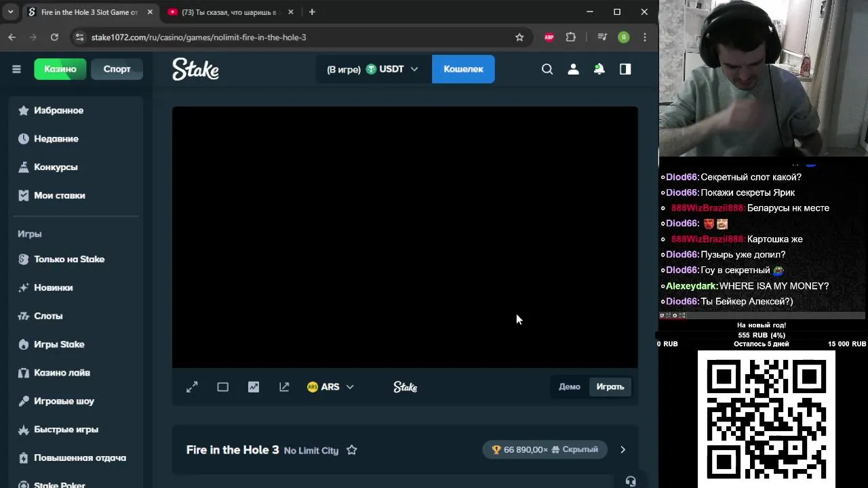Open the ABP extension icon
Screen dimensions: 868x488
(x=549, y=37)
